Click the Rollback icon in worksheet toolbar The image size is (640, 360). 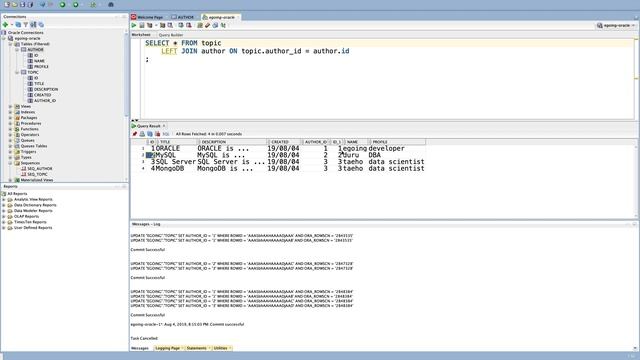189,25
